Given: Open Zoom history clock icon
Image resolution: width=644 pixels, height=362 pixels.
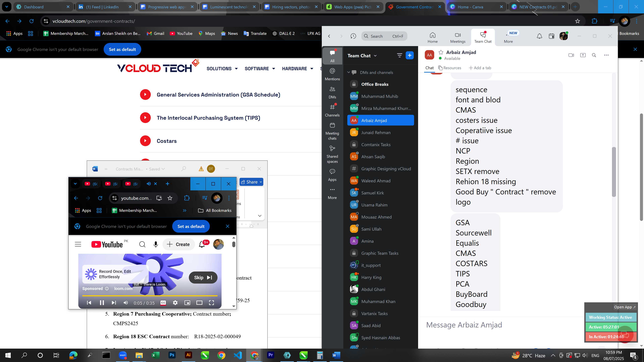Looking at the screenshot, I should (x=353, y=36).
